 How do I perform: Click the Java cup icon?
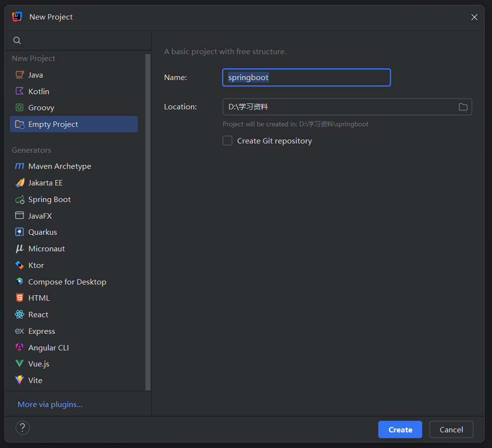[20, 75]
